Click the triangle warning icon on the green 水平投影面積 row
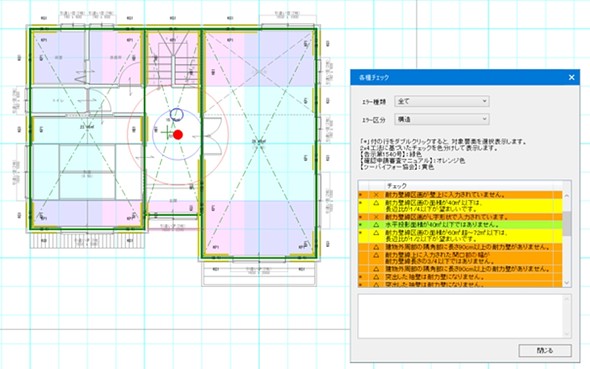Viewport: 590px width, 369px height. coord(376,225)
